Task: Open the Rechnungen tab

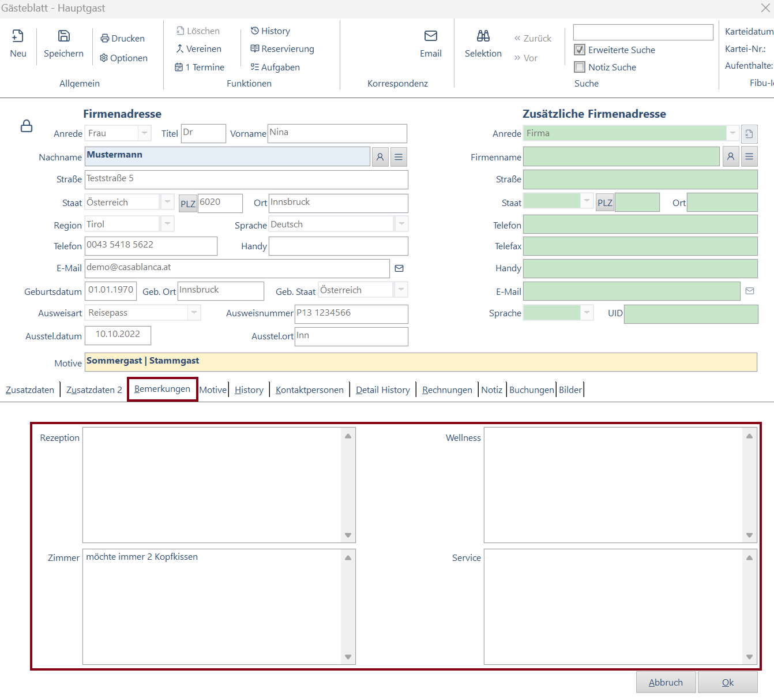Action: tap(447, 390)
